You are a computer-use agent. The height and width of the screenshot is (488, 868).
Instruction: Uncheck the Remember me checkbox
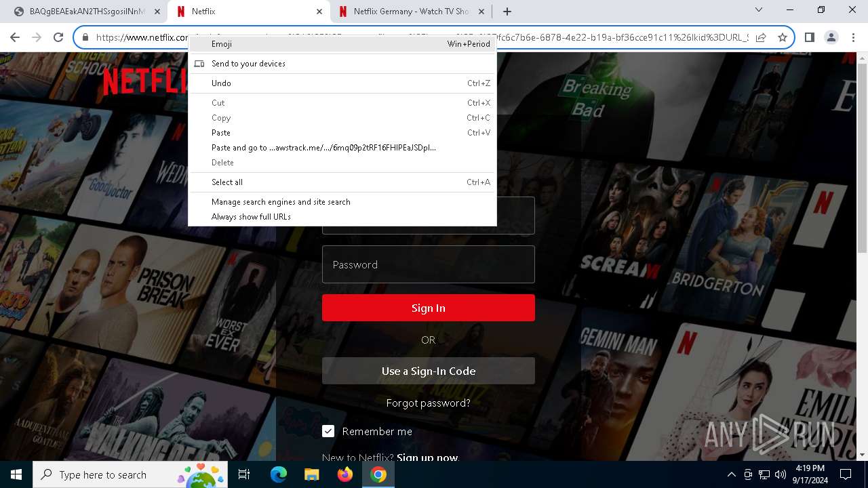click(x=328, y=431)
